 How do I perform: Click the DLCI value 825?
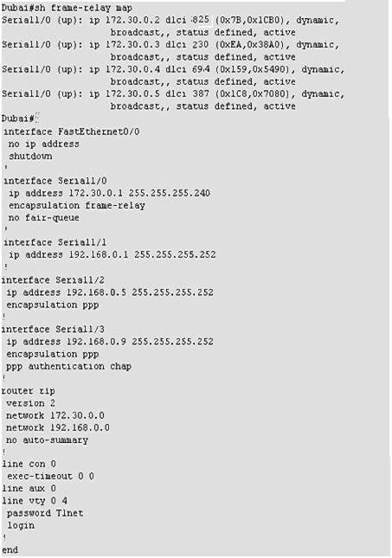pyautogui.click(x=201, y=20)
